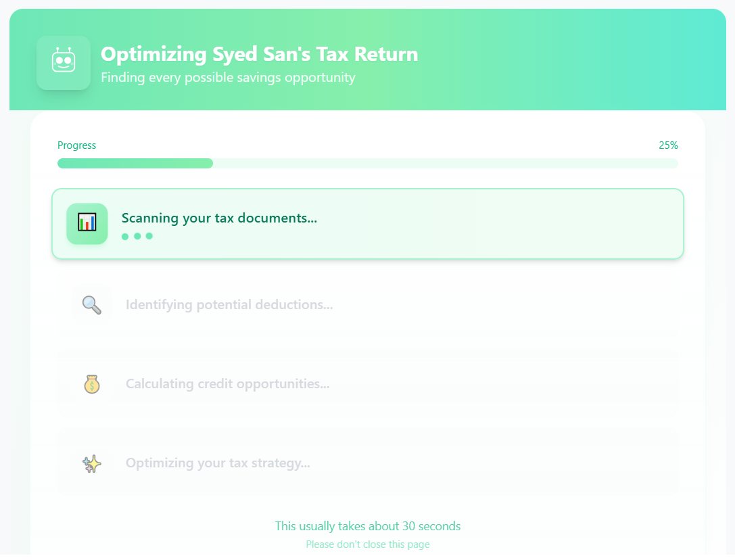The image size is (735, 560).
Task: Click the robot face logo icon
Action: pyautogui.click(x=64, y=62)
